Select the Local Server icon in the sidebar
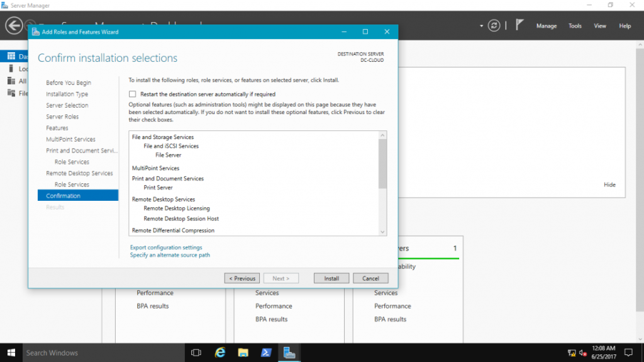This screenshot has width=644, height=362. coord(11,69)
